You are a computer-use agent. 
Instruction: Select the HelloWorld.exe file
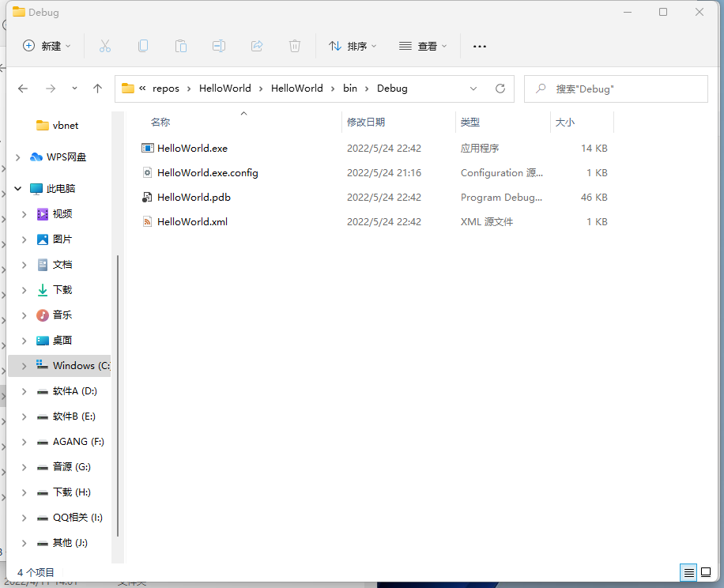192,149
